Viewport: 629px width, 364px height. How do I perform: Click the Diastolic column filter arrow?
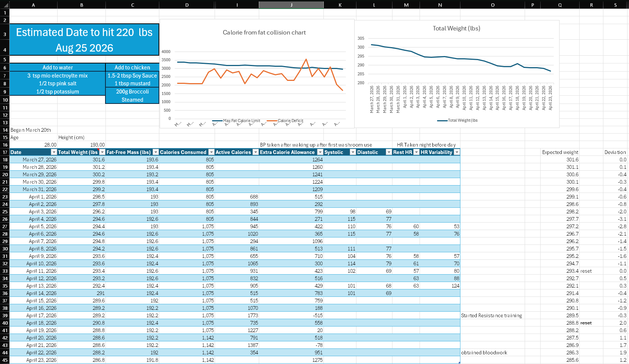[x=389, y=152]
